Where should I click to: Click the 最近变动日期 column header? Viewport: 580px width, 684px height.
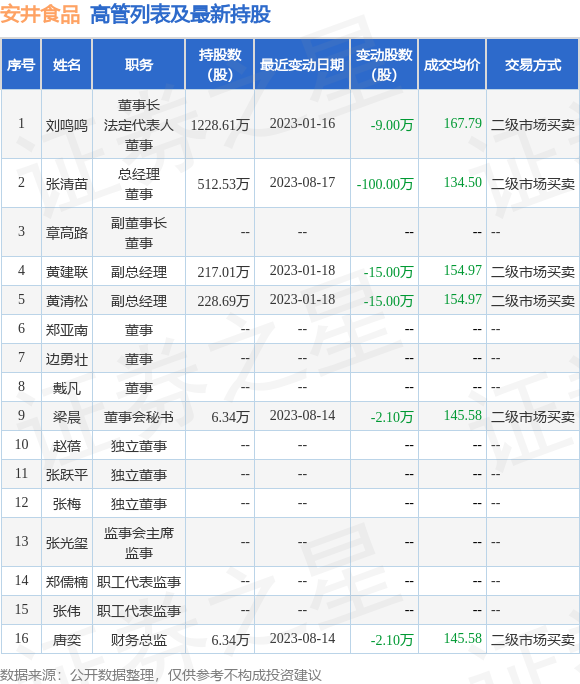(x=302, y=65)
